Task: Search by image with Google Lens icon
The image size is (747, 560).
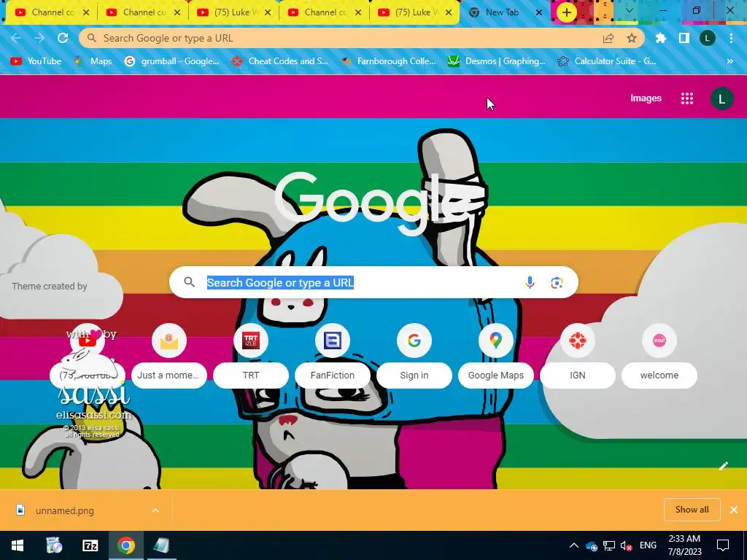Action: click(557, 282)
